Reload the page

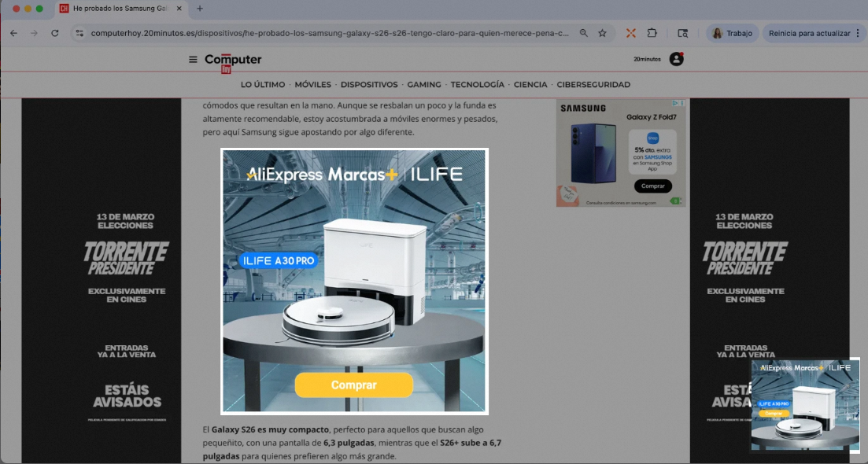tap(55, 33)
